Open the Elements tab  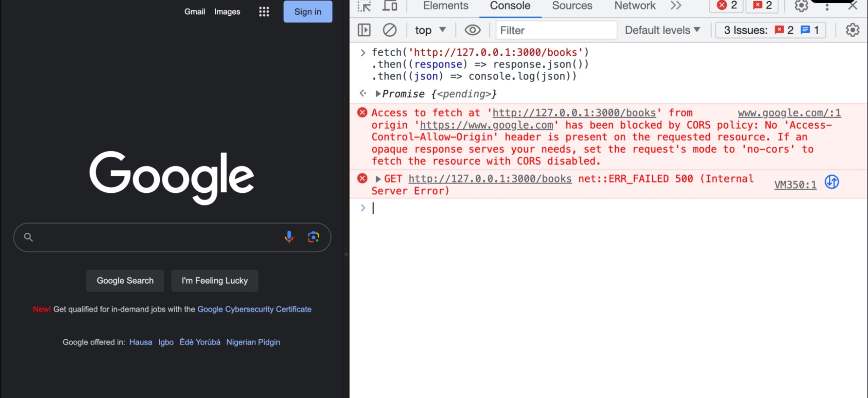tap(446, 6)
